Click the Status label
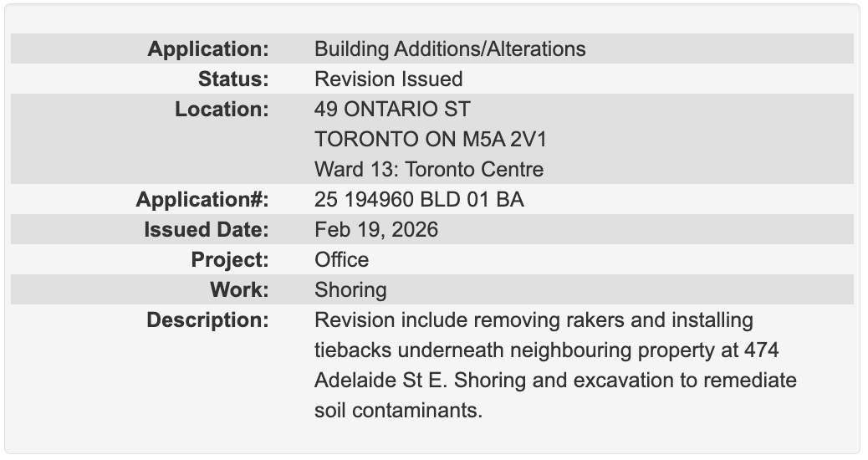868x460 pixels. click(x=233, y=79)
